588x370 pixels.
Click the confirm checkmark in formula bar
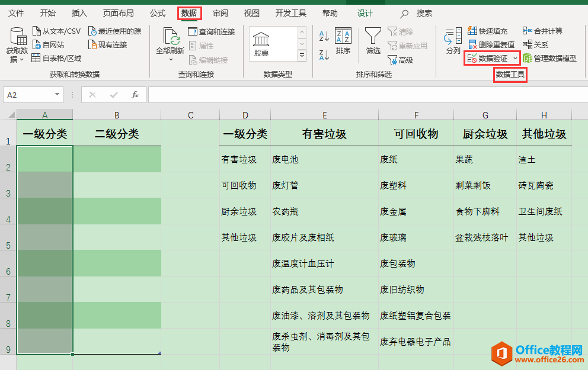(114, 95)
